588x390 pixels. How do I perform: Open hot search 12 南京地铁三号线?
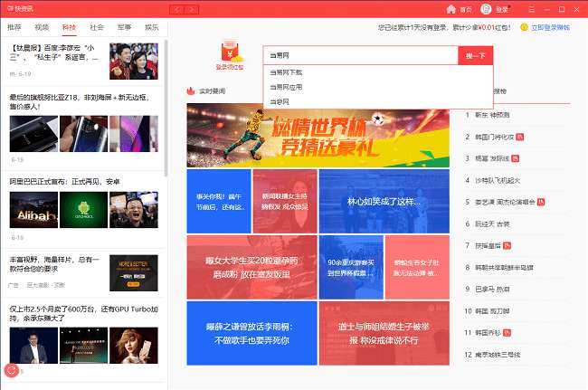point(498,355)
